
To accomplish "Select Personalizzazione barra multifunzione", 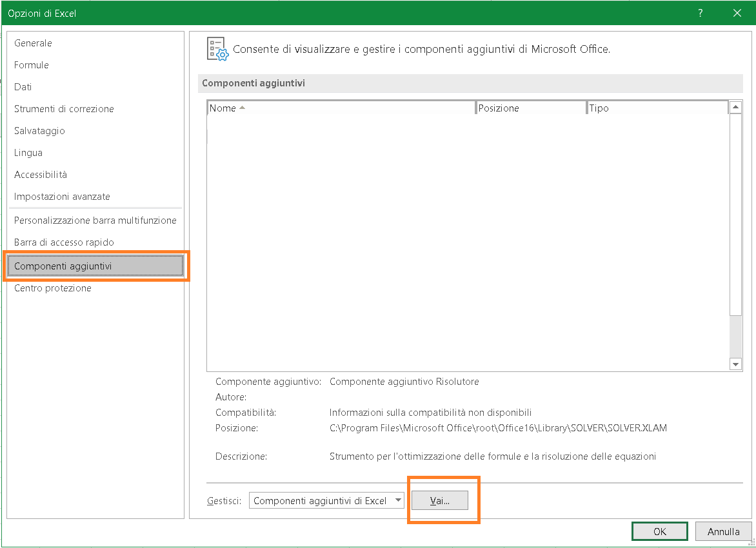I will [x=95, y=220].
